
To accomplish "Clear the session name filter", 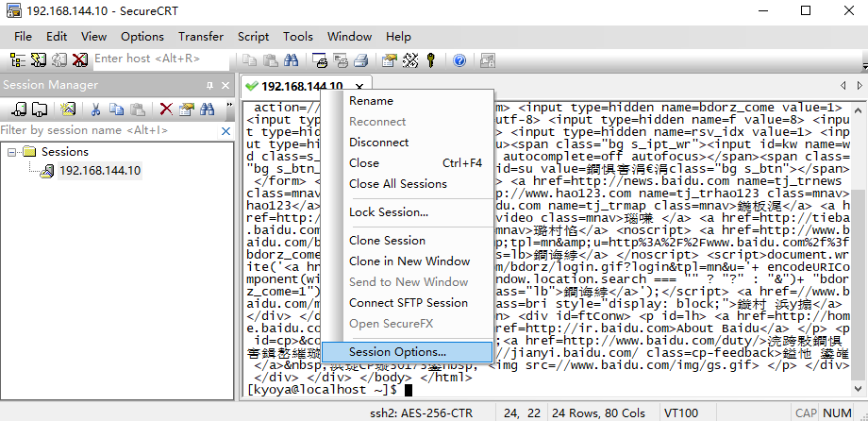I will pos(225,130).
